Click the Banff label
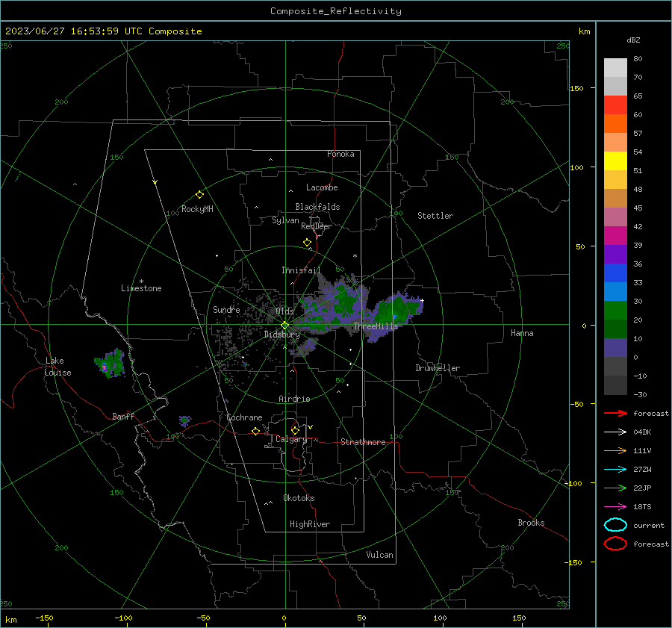Screen dimensions: 672x628 123,416
